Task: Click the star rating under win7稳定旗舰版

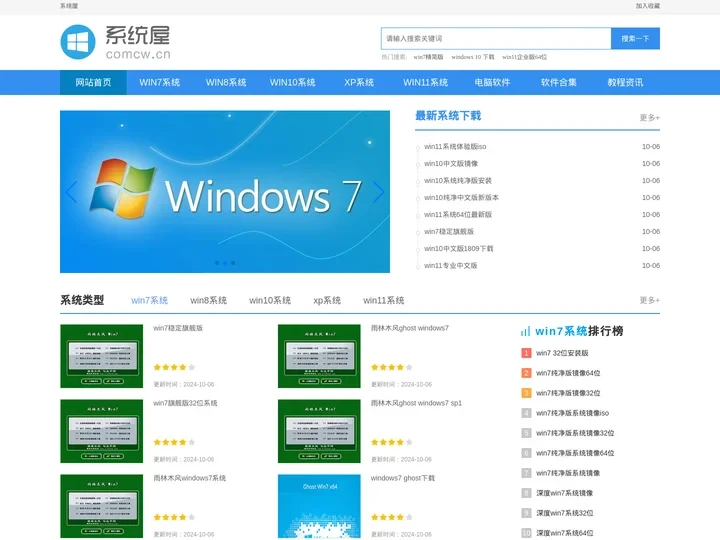Action: (x=174, y=367)
